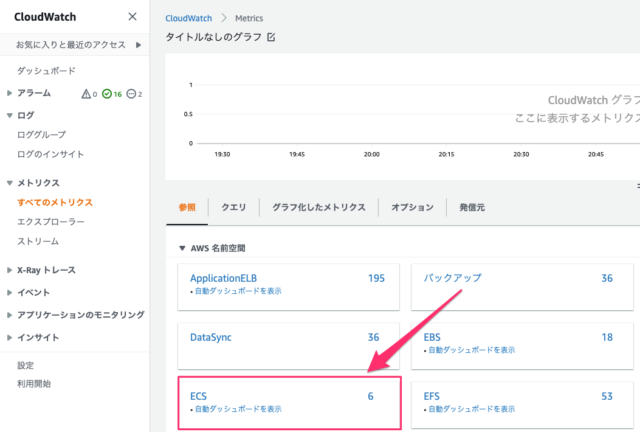Expand the インサイト section
The image size is (640, 432).
[x=9, y=337]
